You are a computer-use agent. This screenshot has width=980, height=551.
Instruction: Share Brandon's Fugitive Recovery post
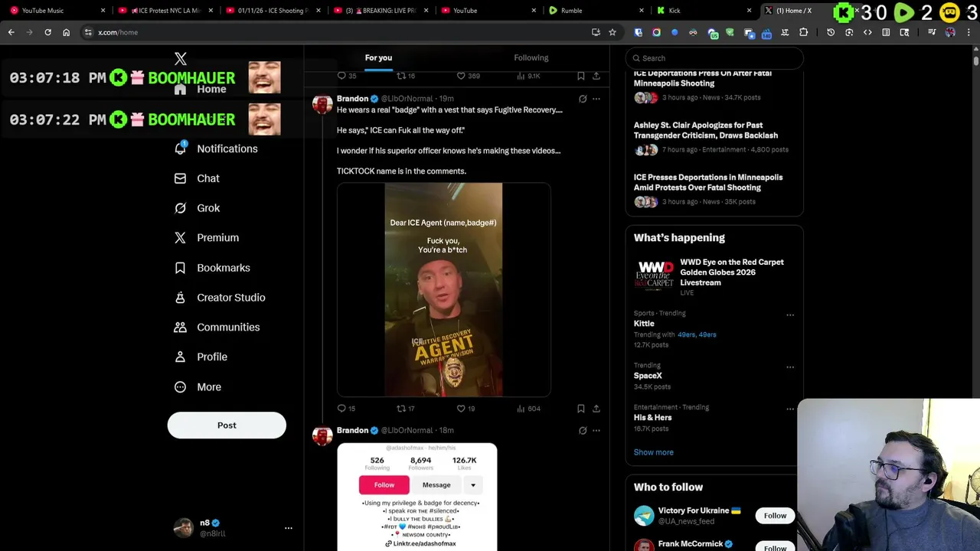tap(596, 409)
